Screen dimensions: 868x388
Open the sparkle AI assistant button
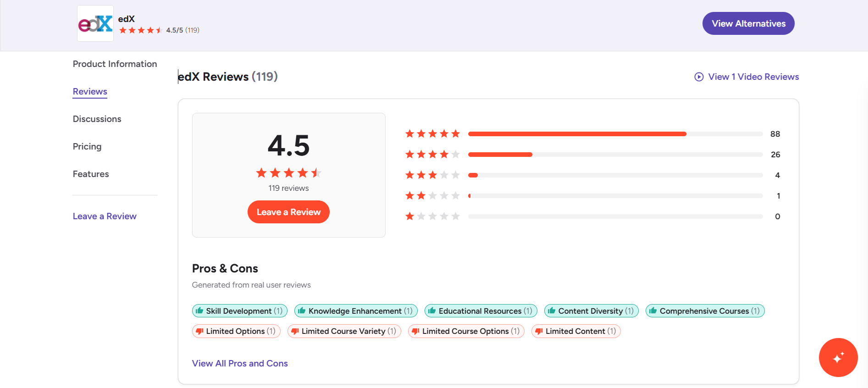838,357
